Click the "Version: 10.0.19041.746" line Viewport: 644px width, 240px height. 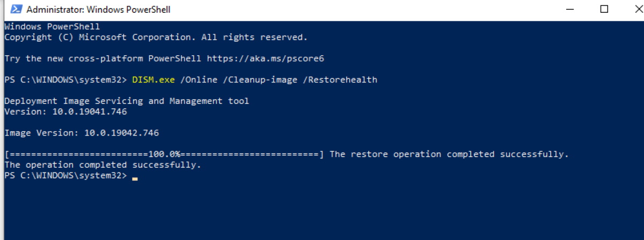click(65, 111)
